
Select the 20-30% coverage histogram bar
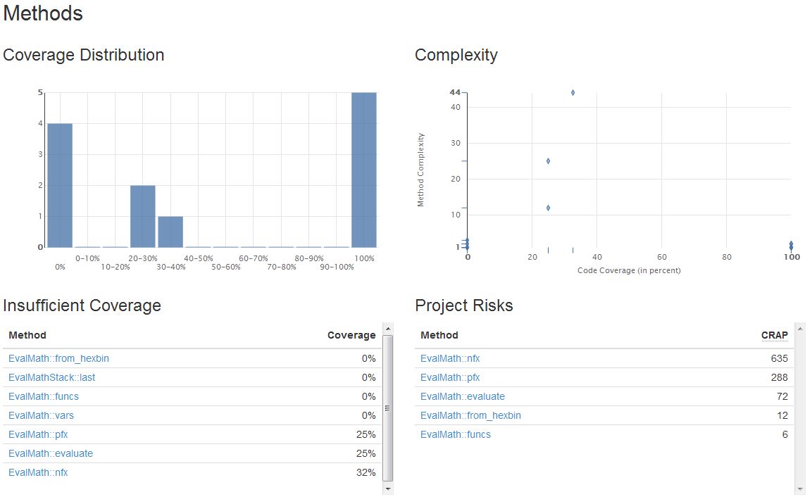tap(143, 216)
